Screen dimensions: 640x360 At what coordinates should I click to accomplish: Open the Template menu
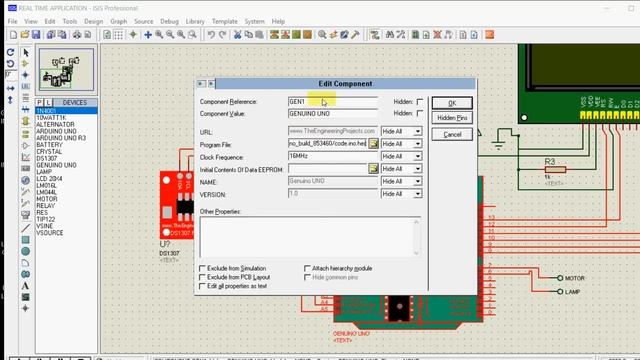[x=224, y=21]
